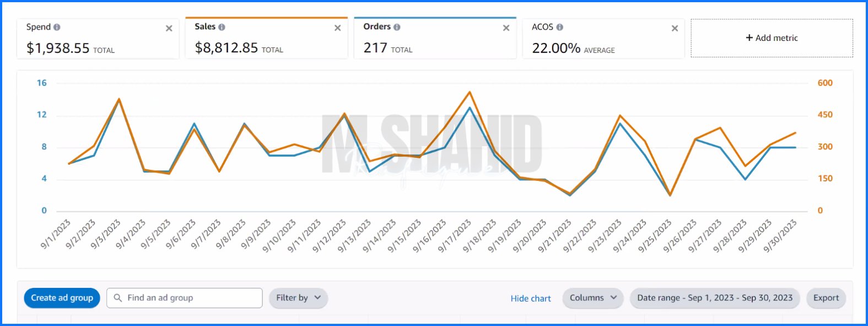Click the search magnifier icon
Viewport: 868px width, 326px height.
[x=117, y=298]
